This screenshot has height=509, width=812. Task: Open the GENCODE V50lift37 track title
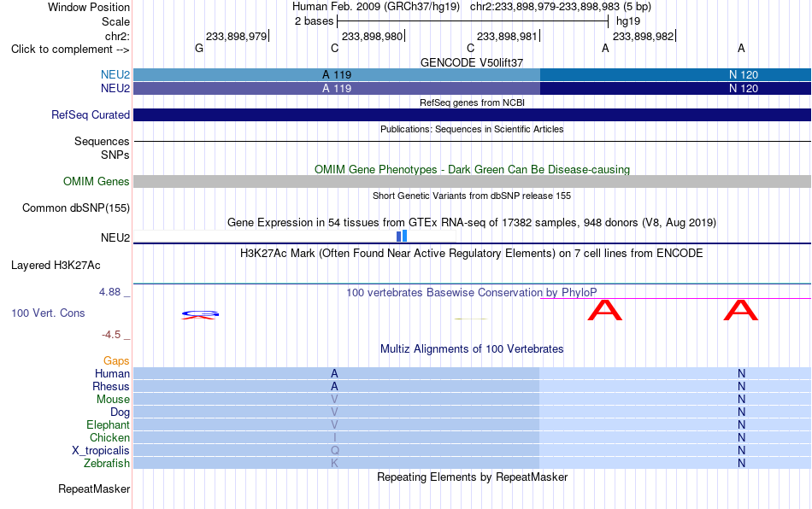point(472,62)
